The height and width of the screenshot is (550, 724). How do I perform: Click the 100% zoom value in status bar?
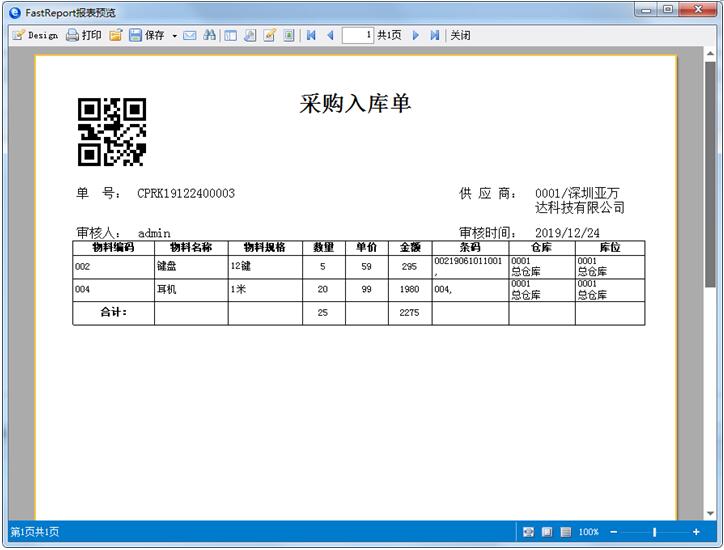pos(588,532)
